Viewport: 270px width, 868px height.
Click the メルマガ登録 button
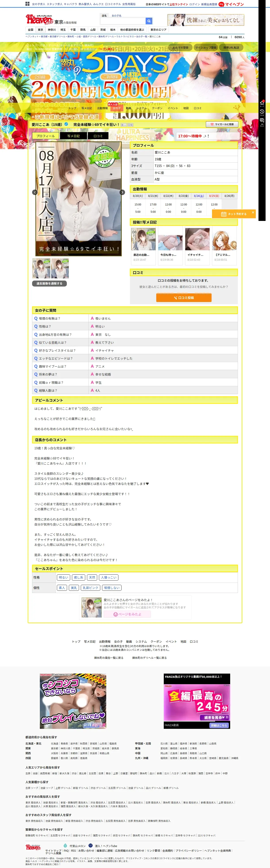181,47
